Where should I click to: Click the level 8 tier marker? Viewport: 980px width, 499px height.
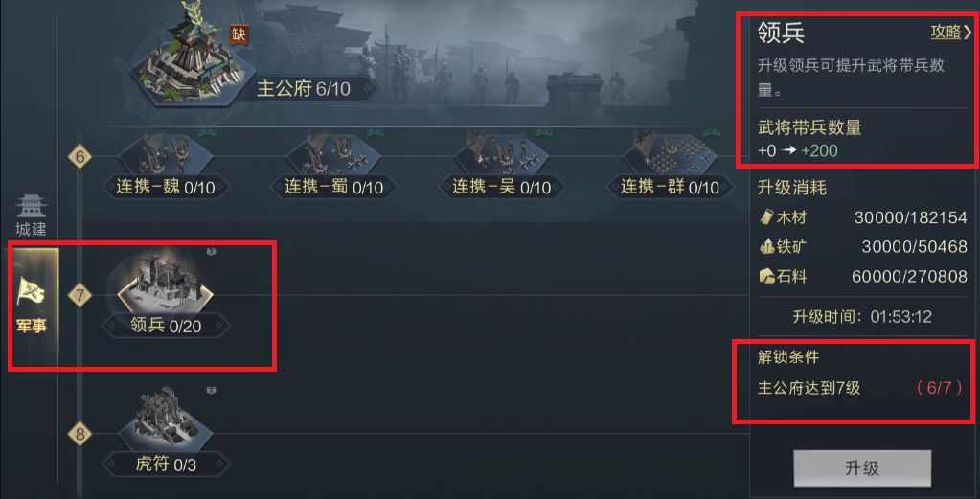[x=80, y=434]
